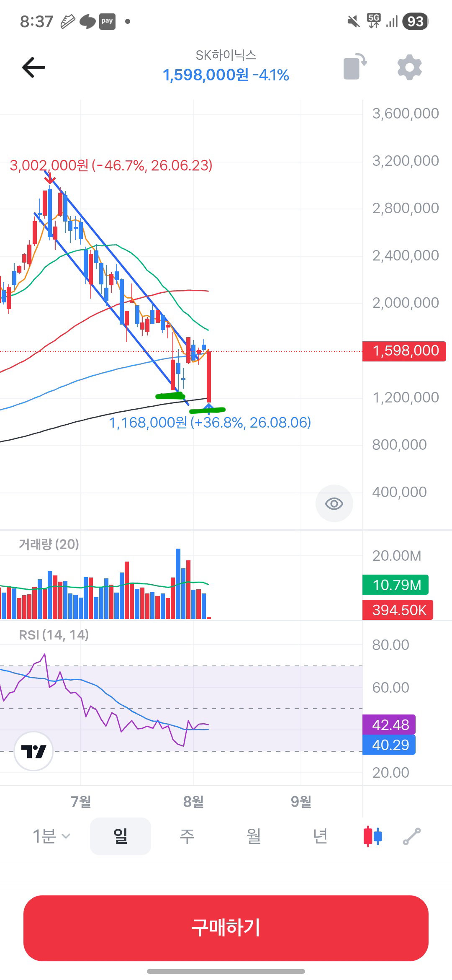Go back using the left arrow
This screenshot has width=452, height=980.
33,67
